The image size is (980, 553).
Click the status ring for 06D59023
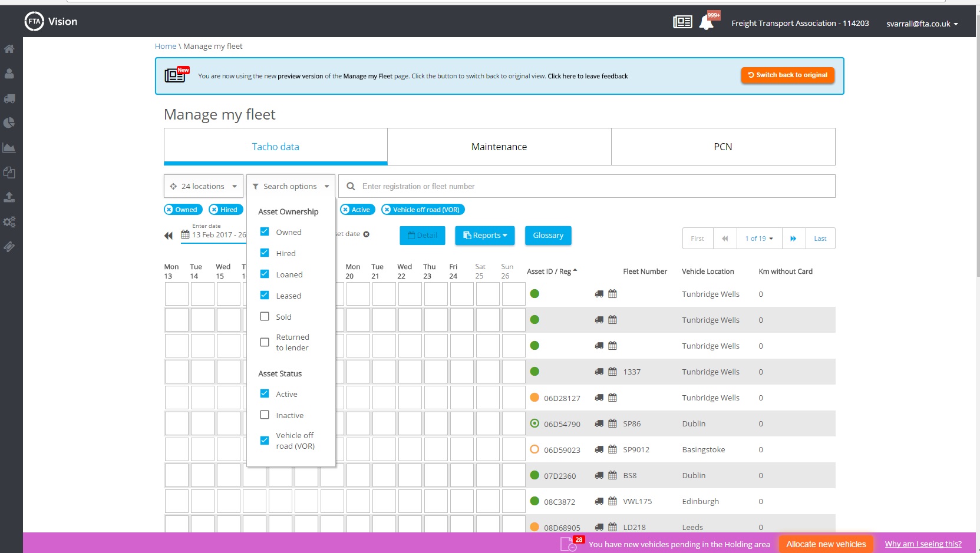(534, 449)
